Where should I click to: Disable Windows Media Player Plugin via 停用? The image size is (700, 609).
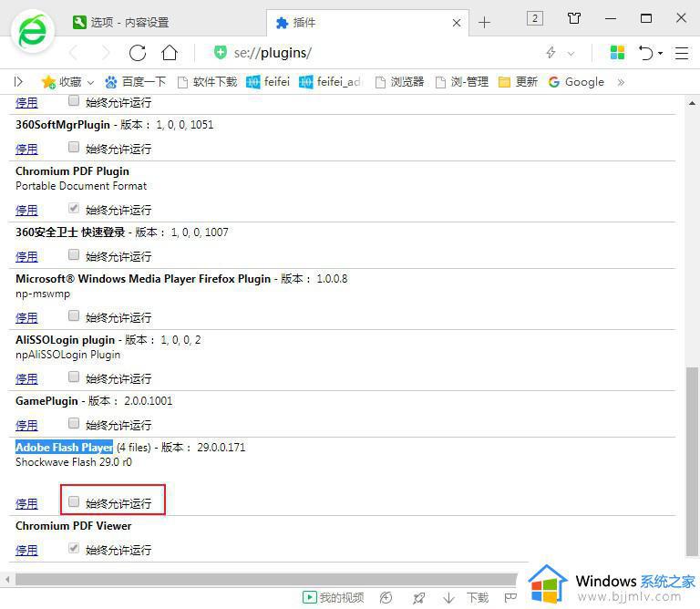pos(26,318)
